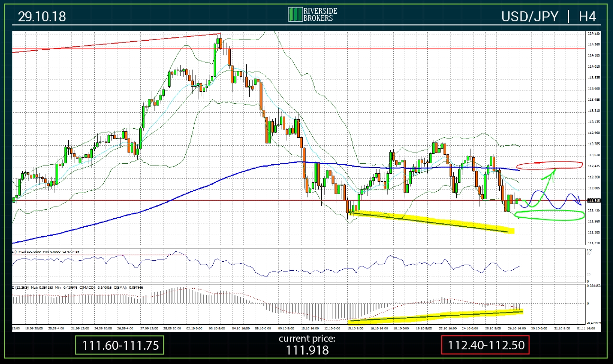This screenshot has height=364, width=613.
Task: Click the 112.785 price axis label
Action: pyautogui.click(x=594, y=144)
